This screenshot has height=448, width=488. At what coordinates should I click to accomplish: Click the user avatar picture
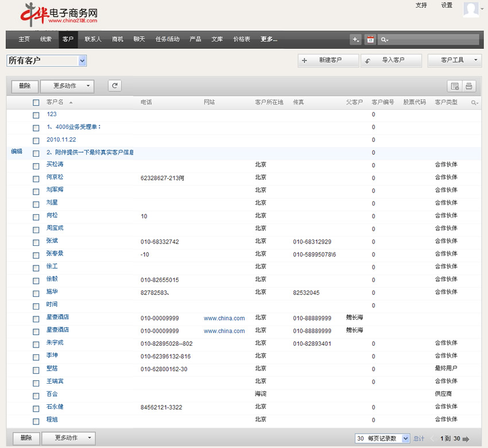tap(471, 10)
